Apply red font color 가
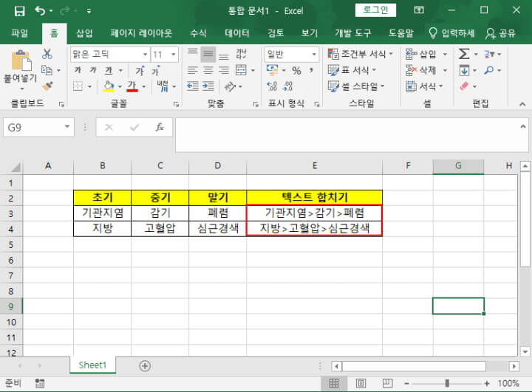Screen dimensions: 532x392 coord(132,86)
